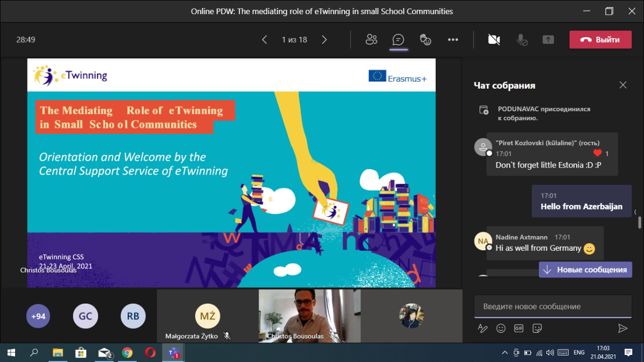Open the GIF picker in chat
The height and width of the screenshot is (362, 644).
coord(519,328)
